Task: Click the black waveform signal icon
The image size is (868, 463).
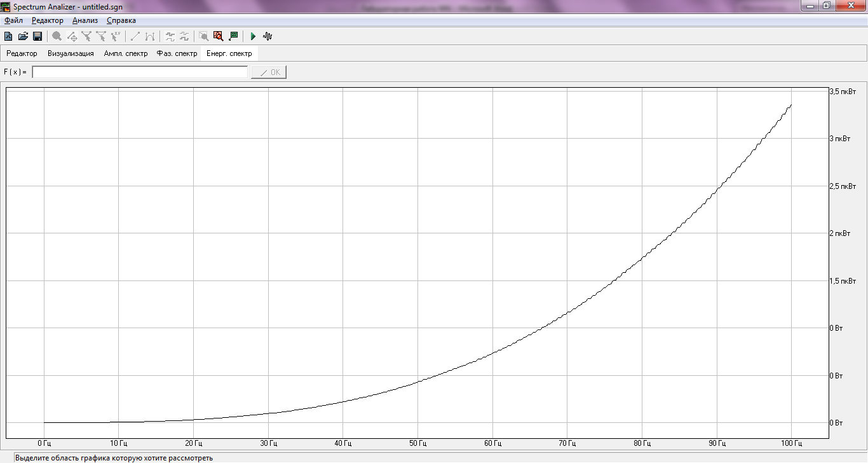Action: (x=268, y=36)
